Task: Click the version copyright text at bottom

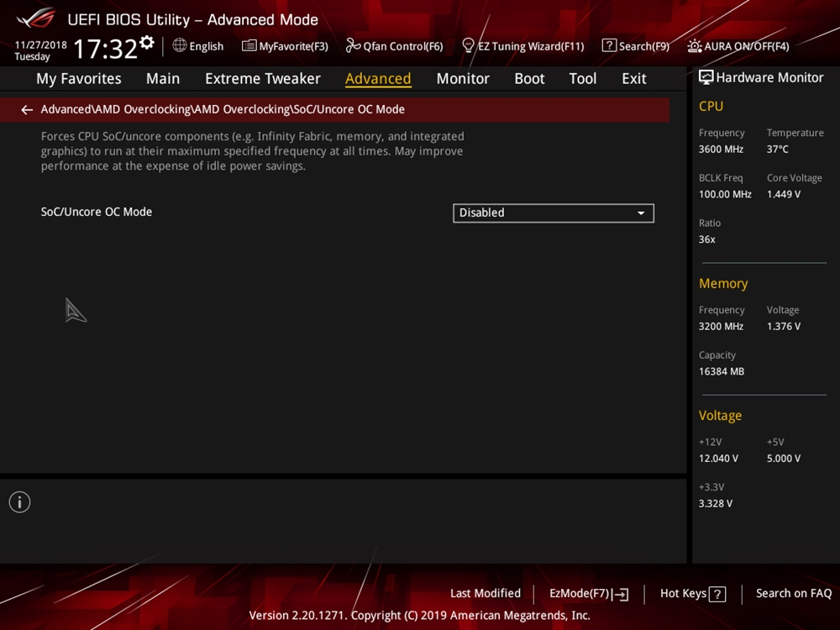Action: coord(419,616)
